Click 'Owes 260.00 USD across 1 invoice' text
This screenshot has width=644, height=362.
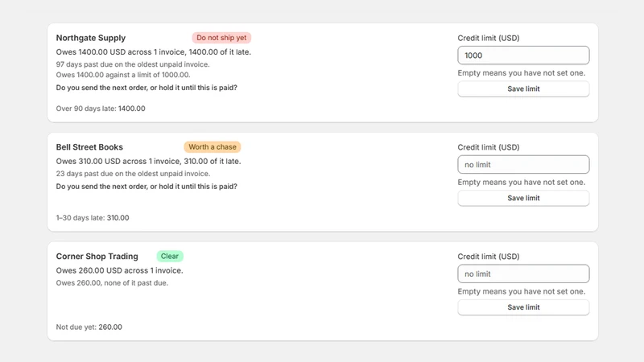tap(119, 270)
